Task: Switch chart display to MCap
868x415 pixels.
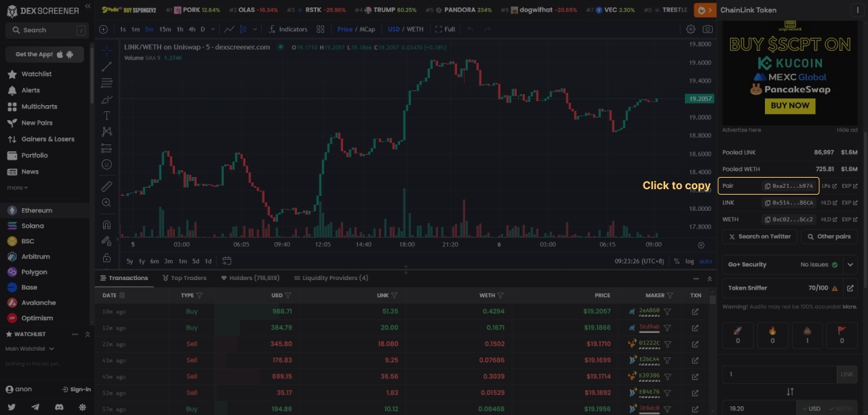Action: 367,29
